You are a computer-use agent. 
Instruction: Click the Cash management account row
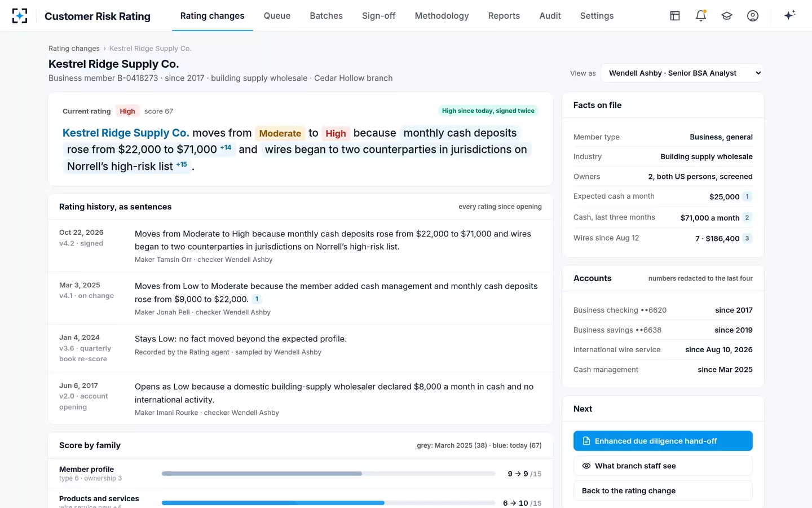pyautogui.click(x=663, y=370)
